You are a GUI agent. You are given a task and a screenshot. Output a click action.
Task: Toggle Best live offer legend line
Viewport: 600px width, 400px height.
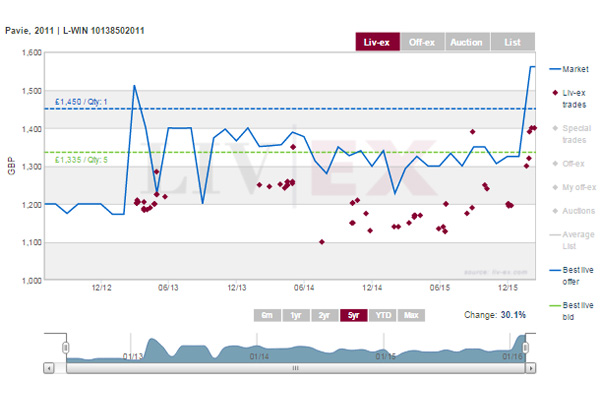571,276
